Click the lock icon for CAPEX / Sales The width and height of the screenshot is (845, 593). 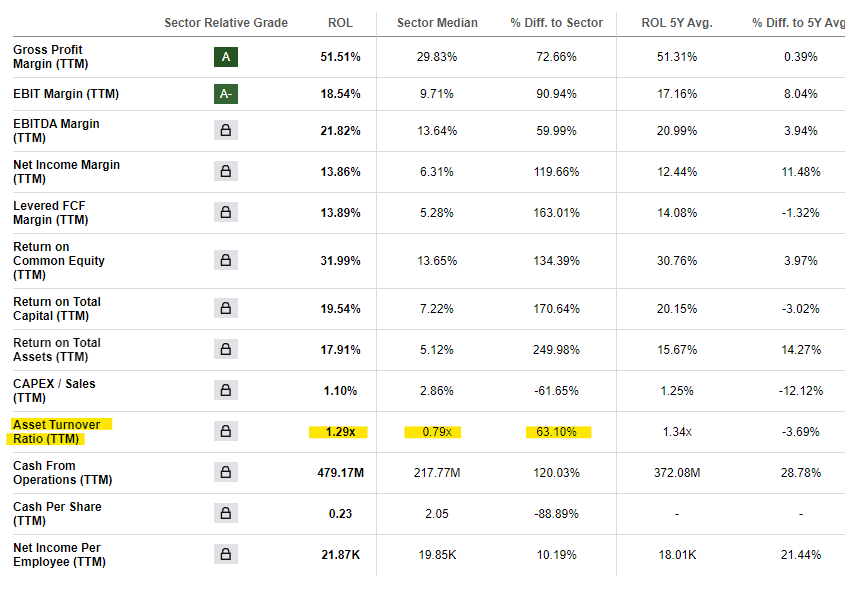[x=226, y=390]
